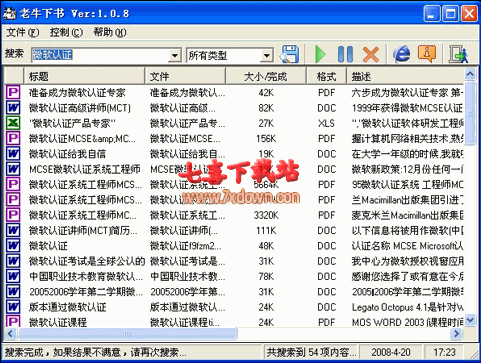Click the vertical scrollbar up arrow
This screenshot has width=481, height=363.
(470, 74)
